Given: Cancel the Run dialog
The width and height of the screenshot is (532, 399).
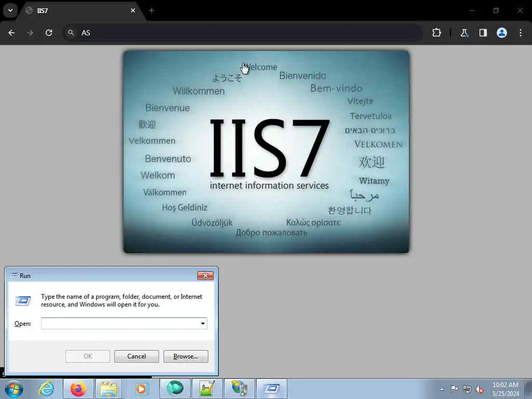Looking at the screenshot, I should (137, 356).
